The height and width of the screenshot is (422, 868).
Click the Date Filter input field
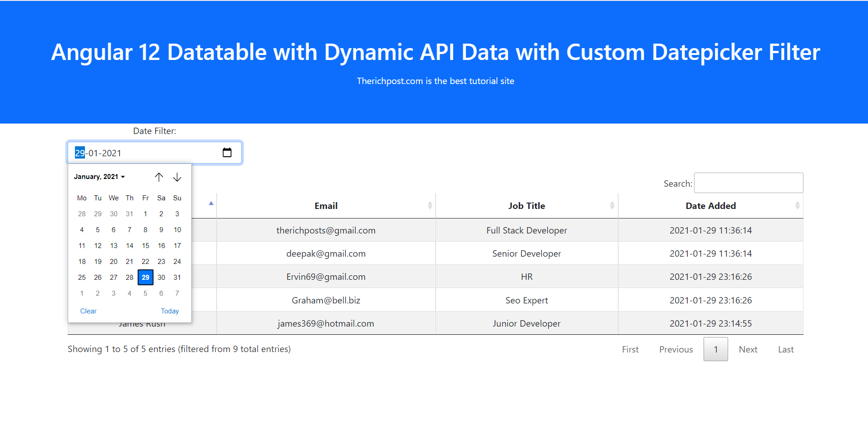coord(155,153)
